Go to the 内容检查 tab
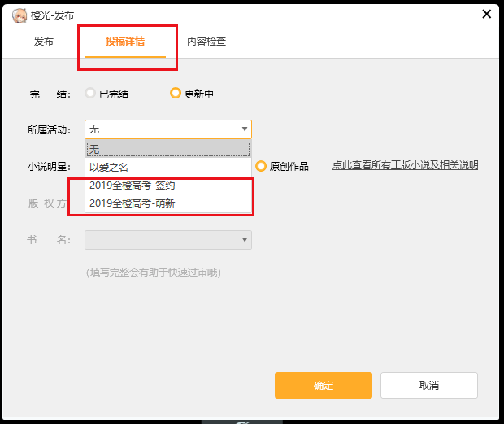The height and width of the screenshot is (424, 504). 206,42
